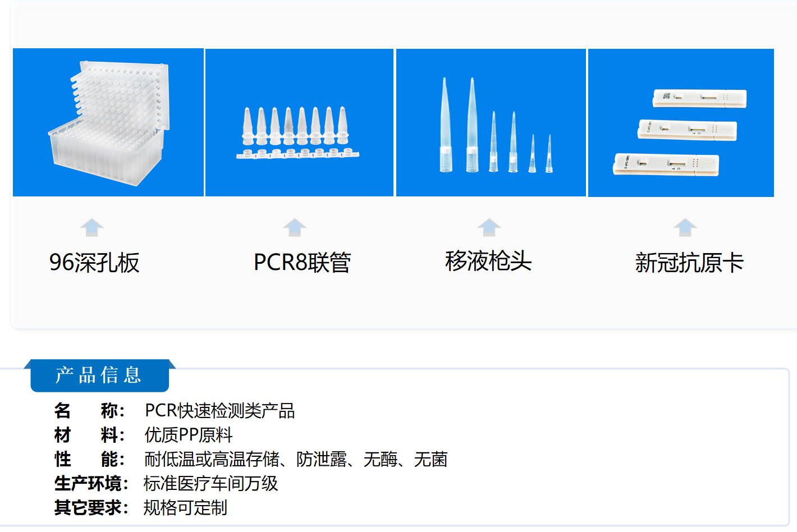Click the performance description starting with 耐低温
The height and width of the screenshot is (532, 797).
click(296, 459)
